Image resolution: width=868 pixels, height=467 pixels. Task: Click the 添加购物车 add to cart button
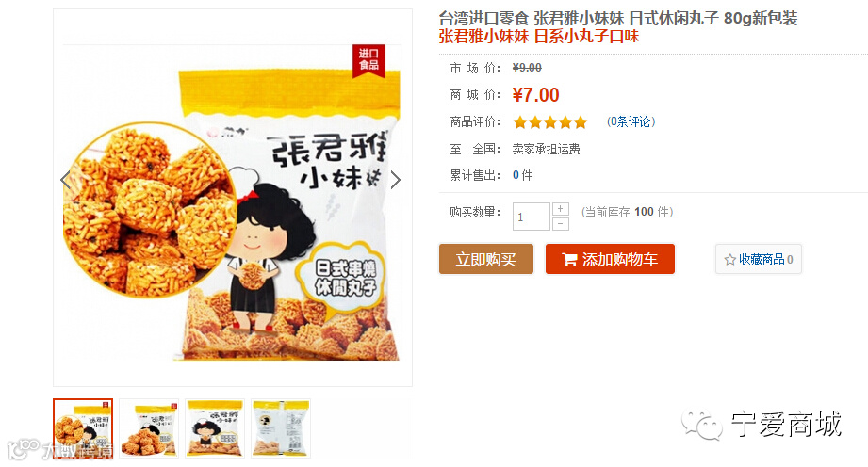point(610,259)
